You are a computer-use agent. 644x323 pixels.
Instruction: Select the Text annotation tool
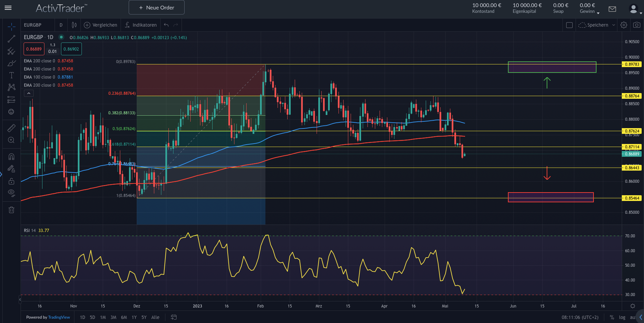[11, 75]
